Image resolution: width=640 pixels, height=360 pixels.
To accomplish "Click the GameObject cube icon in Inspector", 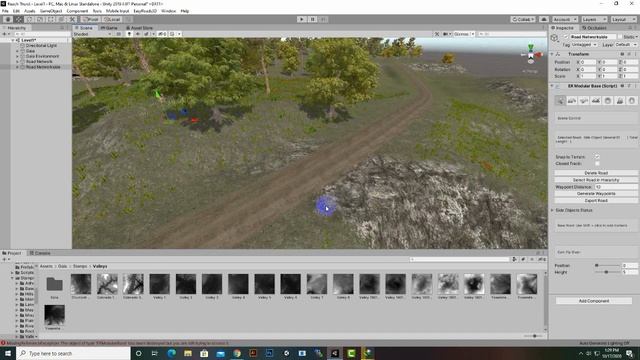I will click(554, 38).
